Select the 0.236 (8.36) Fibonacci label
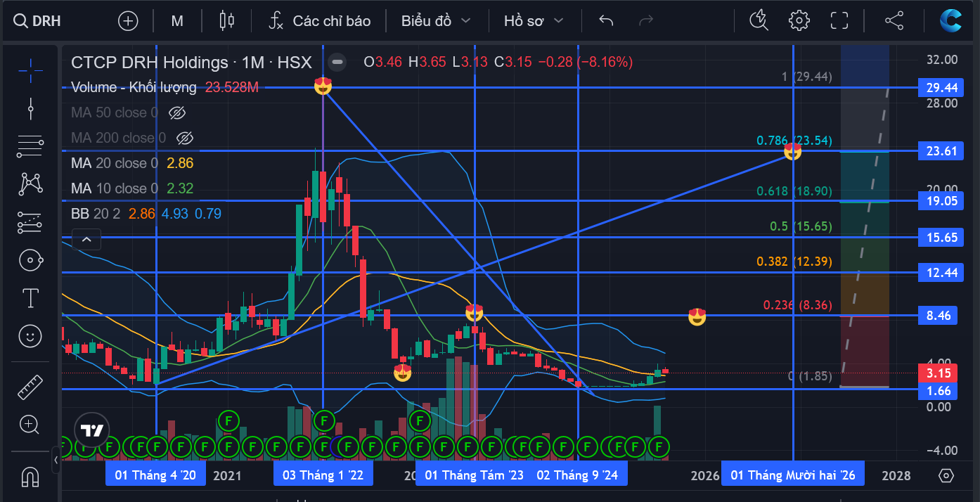The width and height of the screenshot is (980, 502). click(x=798, y=305)
